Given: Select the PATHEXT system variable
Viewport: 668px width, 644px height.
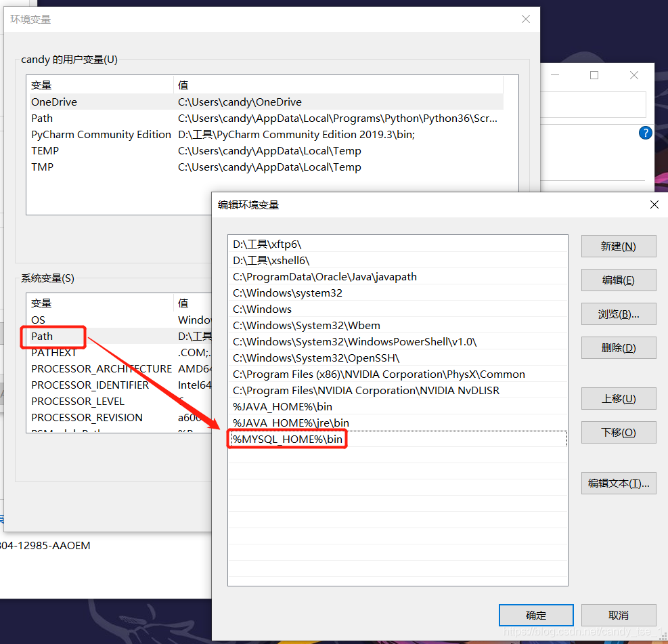Looking at the screenshot, I should click(x=53, y=352).
